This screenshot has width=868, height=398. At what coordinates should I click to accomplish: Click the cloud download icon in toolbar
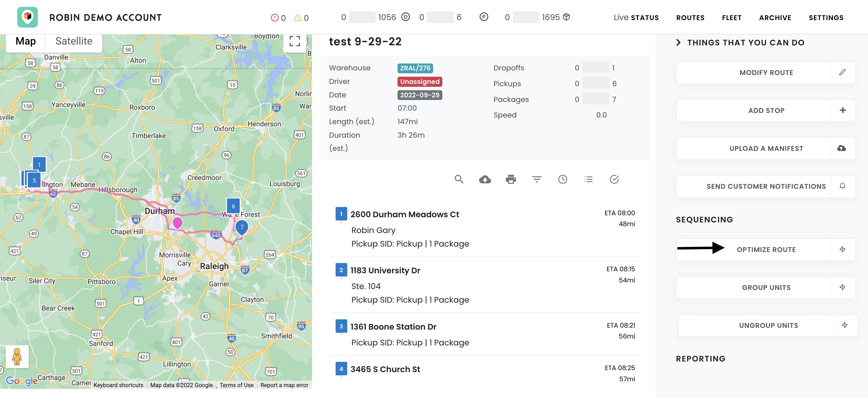[x=485, y=179]
